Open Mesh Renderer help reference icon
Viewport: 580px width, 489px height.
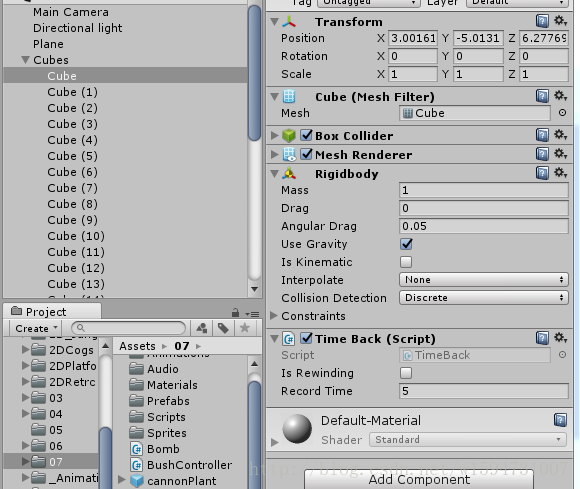point(542,154)
